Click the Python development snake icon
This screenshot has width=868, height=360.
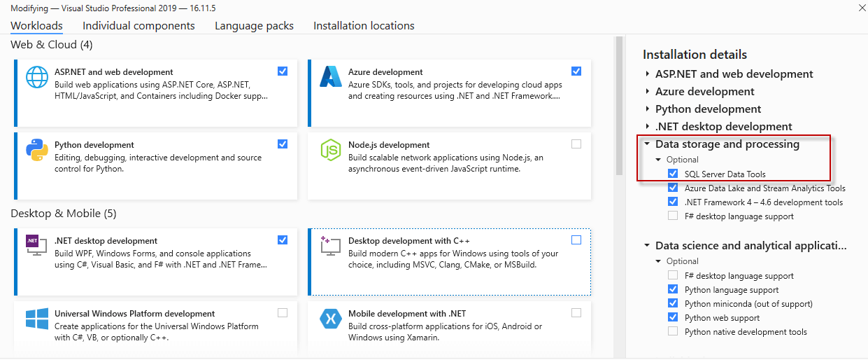click(37, 150)
